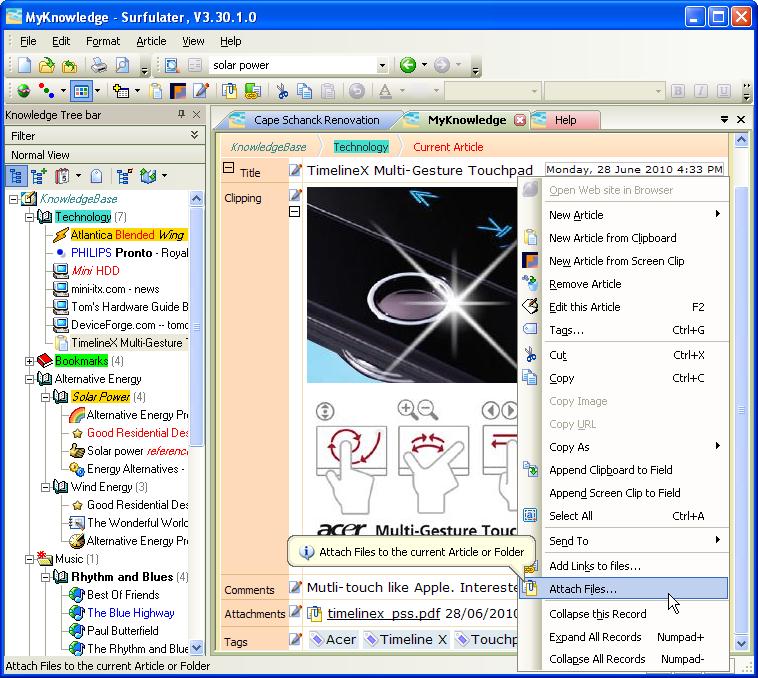758x678 pixels.
Task: Collapse the Rhythm and Blues folder
Action: tap(45, 577)
